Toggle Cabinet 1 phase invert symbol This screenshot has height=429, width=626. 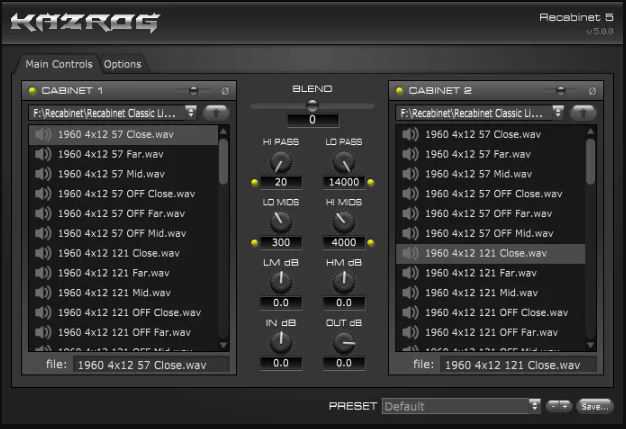coord(225,91)
